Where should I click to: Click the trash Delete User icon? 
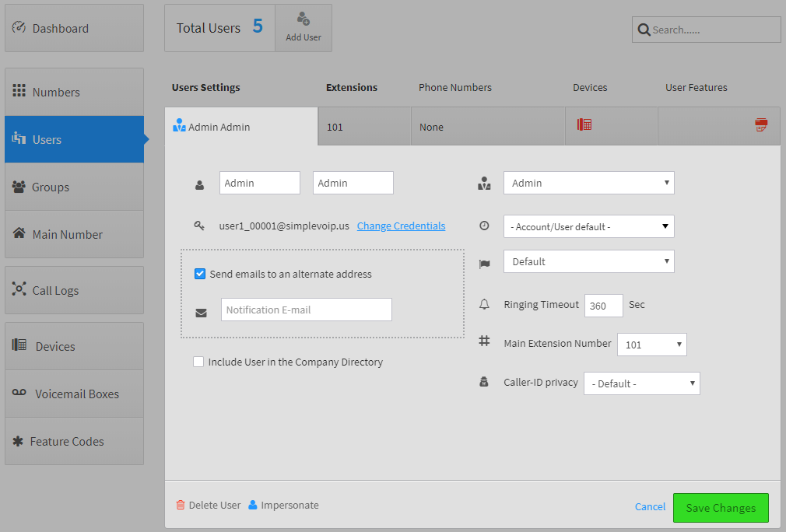(181, 505)
